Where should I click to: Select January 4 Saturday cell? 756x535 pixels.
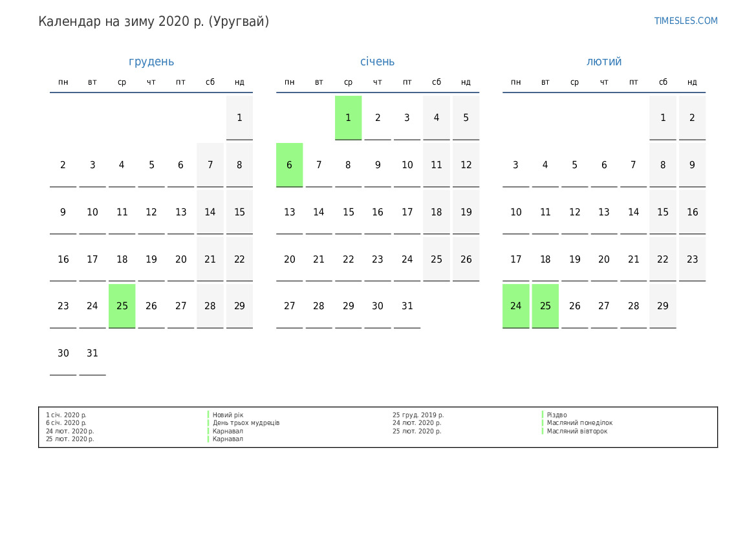click(x=437, y=118)
